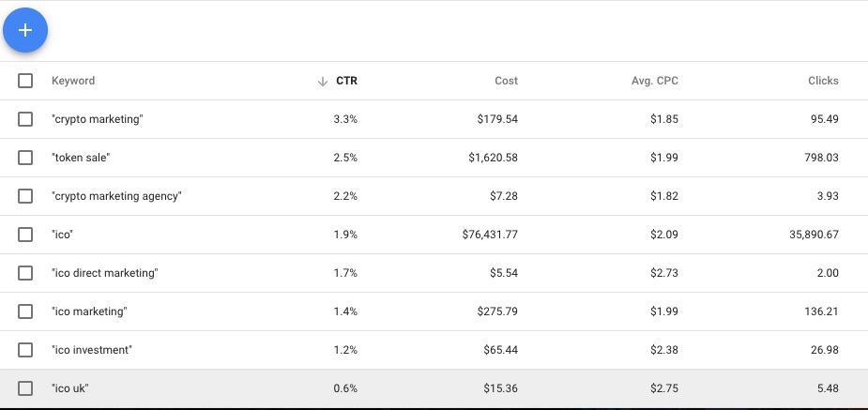868x410 pixels.
Task: Sort the table by CTR column
Action: (346, 81)
